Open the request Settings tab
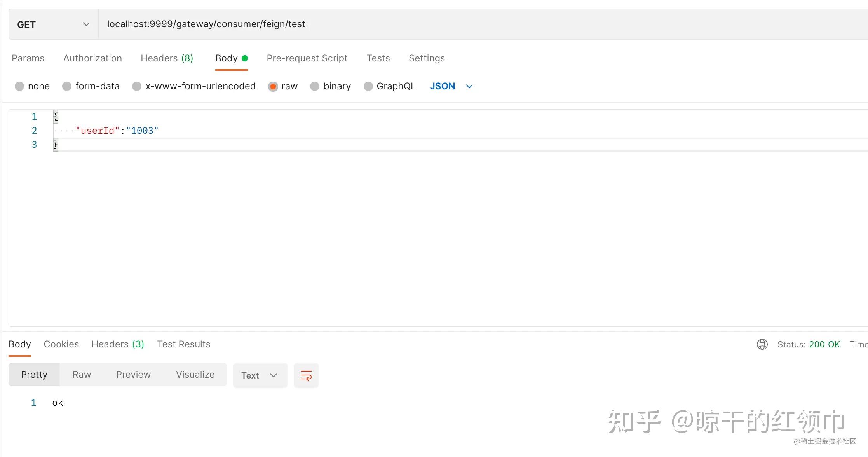The height and width of the screenshot is (457, 868). point(427,58)
